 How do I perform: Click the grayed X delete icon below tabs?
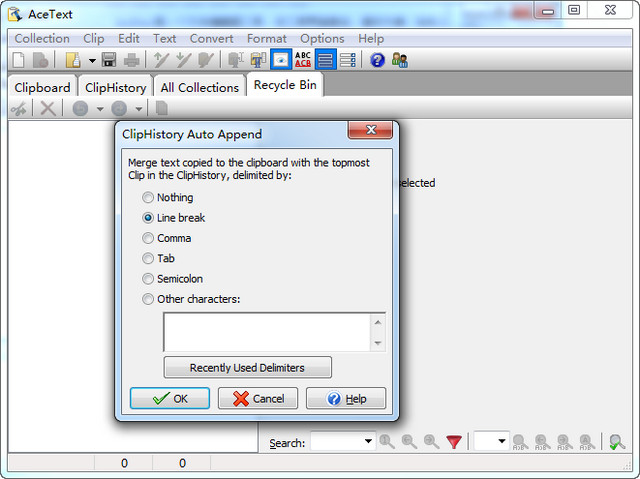pyautogui.click(x=48, y=109)
